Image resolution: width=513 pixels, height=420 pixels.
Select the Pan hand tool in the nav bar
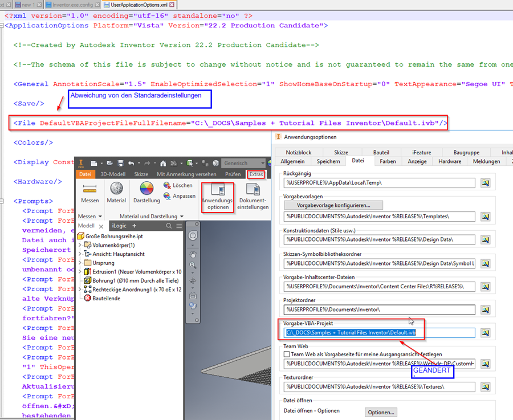[x=193, y=254]
